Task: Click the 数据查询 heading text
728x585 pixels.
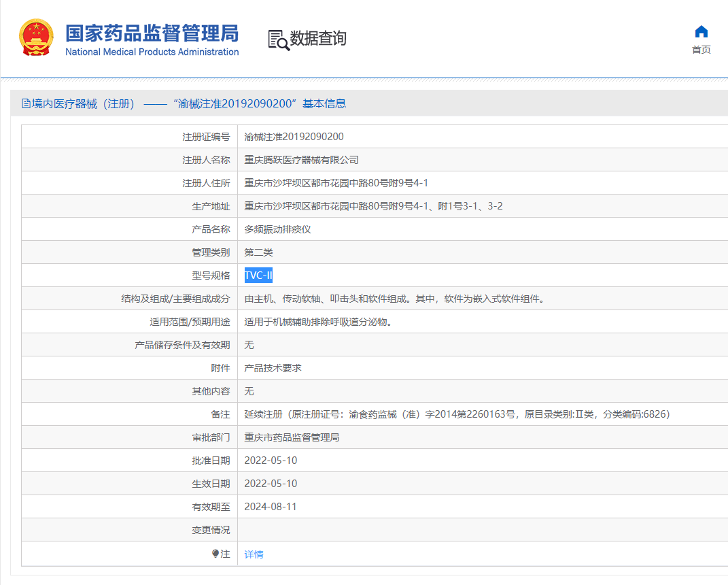Action: coord(318,38)
